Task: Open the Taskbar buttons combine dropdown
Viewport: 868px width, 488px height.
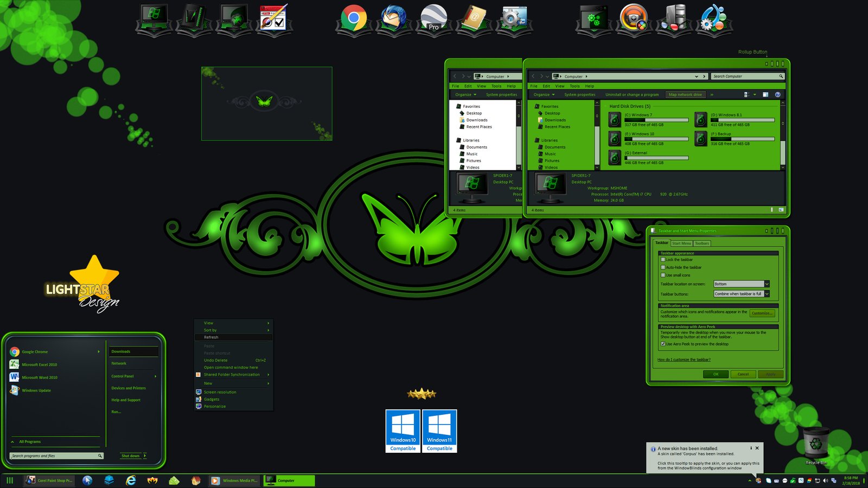Action: (767, 294)
